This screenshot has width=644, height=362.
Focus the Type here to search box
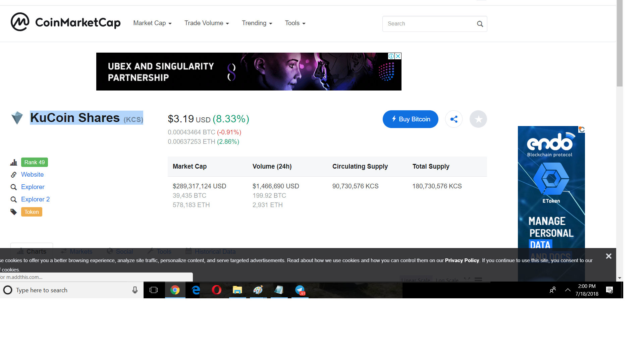tap(72, 290)
